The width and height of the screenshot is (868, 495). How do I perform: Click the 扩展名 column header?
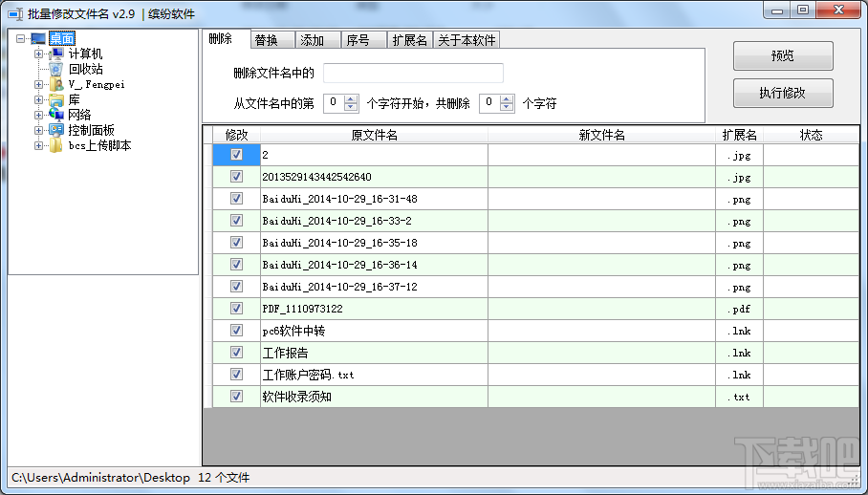tap(740, 135)
